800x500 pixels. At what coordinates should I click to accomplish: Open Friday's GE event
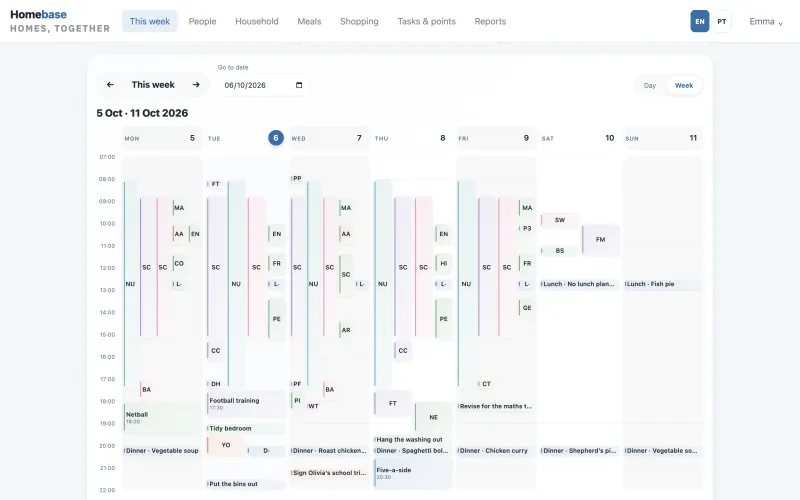click(527, 308)
